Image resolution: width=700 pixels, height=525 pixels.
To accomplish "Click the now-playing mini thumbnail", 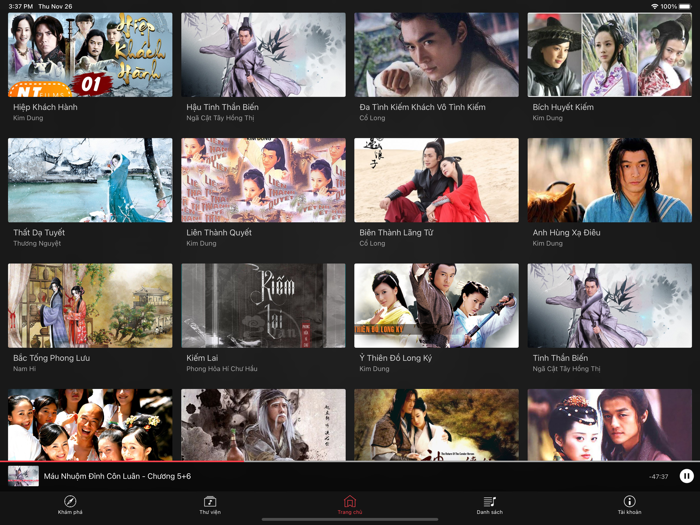I will tap(23, 476).
